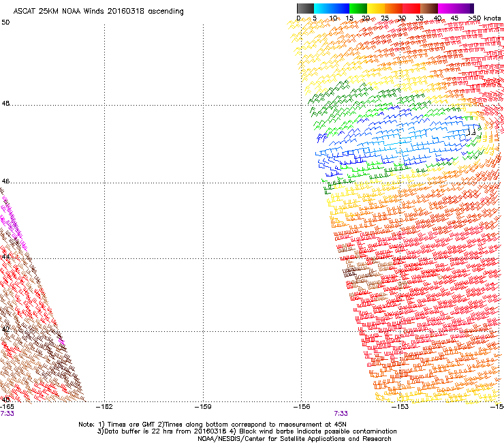Click the NOAA/NESDIS Center for Satellite Applications credit line

pyautogui.click(x=294, y=439)
